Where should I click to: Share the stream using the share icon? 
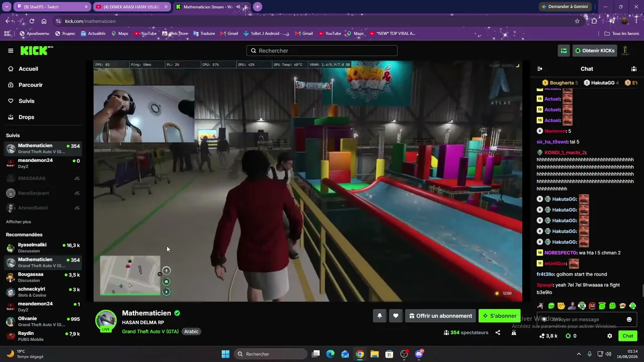(498, 332)
